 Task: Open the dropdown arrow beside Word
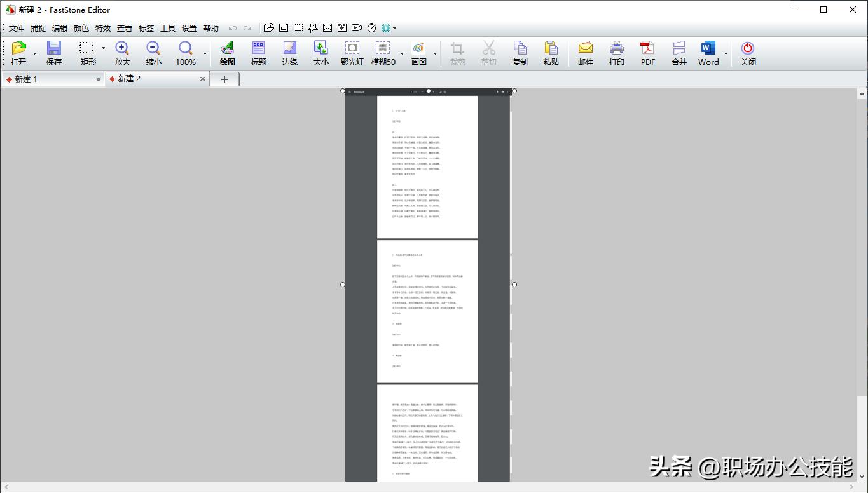point(726,53)
